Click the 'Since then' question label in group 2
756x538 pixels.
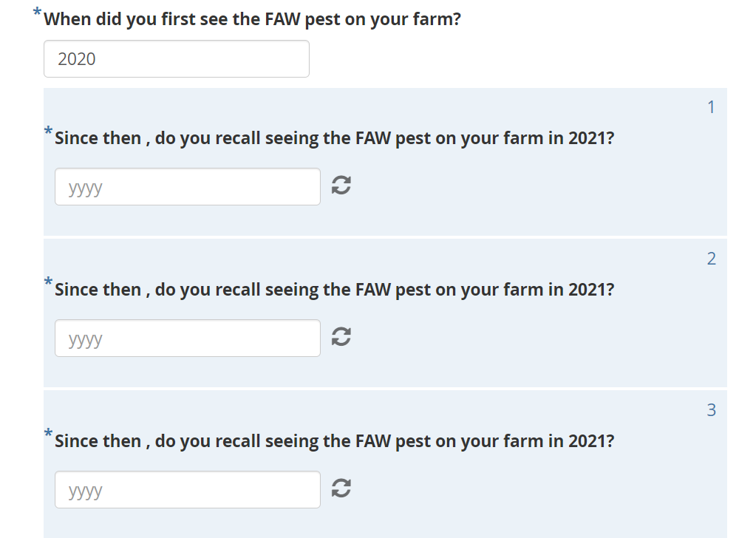[x=334, y=290]
